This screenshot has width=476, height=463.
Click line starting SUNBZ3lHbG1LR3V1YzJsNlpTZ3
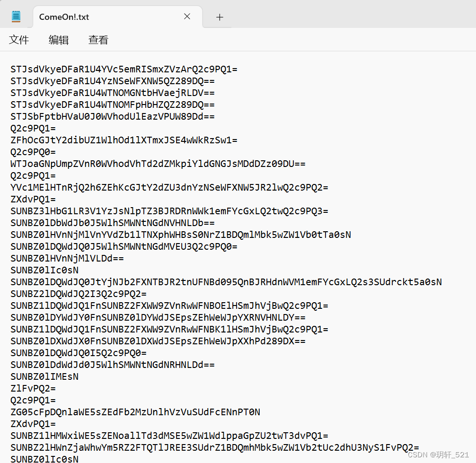pos(169,211)
